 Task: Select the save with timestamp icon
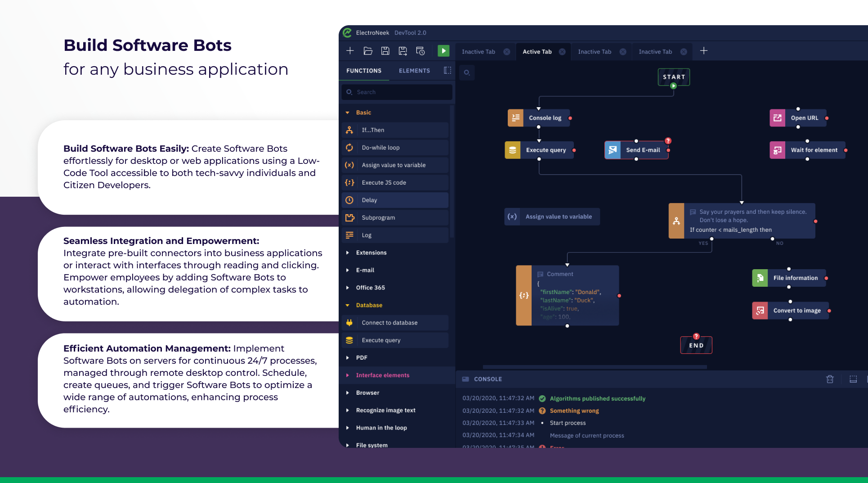pos(420,51)
